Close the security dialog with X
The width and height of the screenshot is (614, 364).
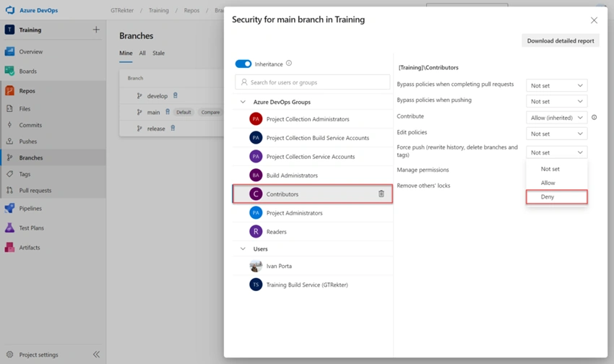[x=594, y=20]
